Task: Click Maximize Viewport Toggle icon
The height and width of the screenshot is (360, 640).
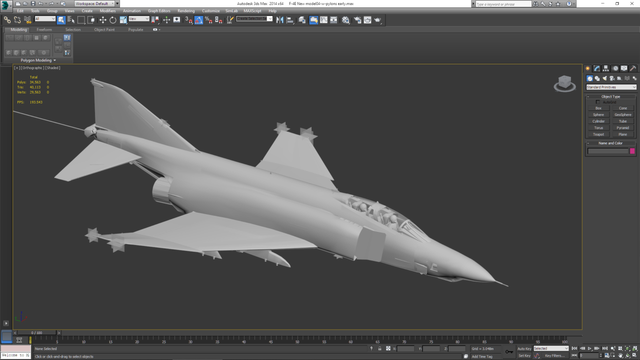Action: coord(635,356)
